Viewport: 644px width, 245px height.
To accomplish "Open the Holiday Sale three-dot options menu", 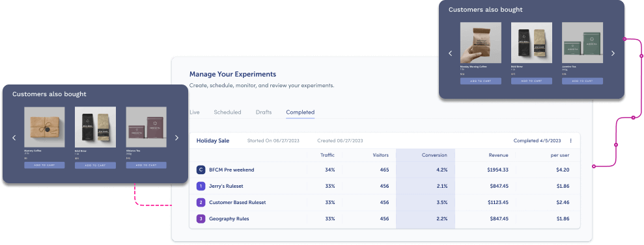I will [x=570, y=140].
